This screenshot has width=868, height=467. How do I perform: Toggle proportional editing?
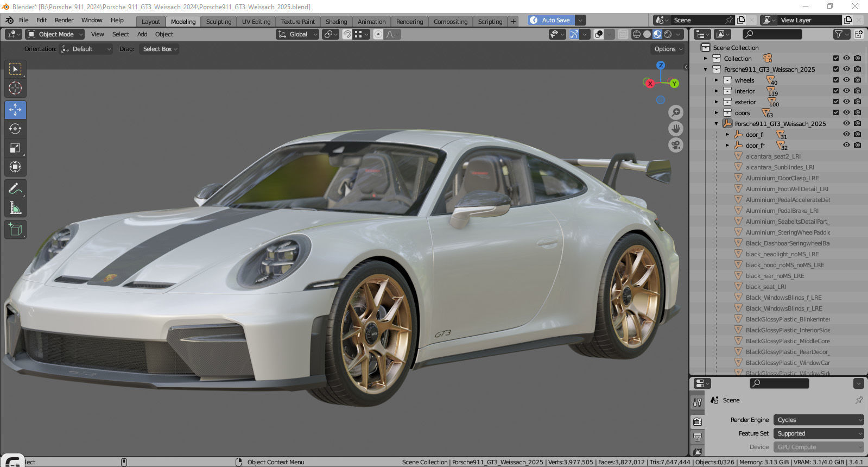[378, 34]
